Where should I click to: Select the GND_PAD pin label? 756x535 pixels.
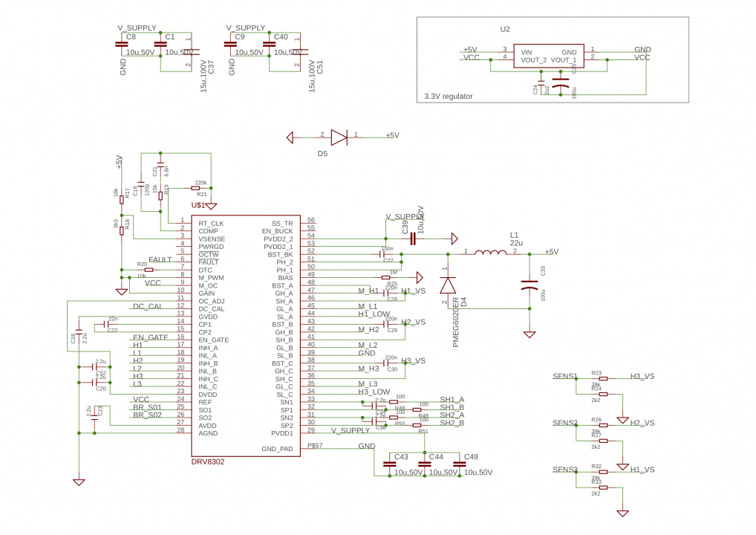[277, 449]
